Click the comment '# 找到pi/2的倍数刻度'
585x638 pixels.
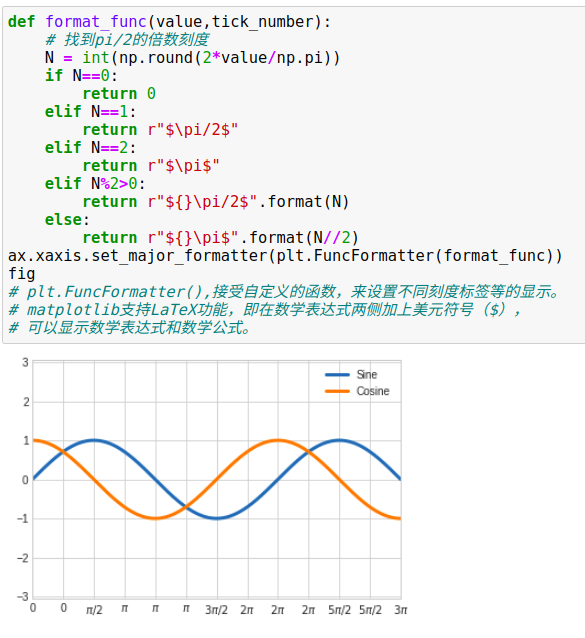(x=127, y=39)
